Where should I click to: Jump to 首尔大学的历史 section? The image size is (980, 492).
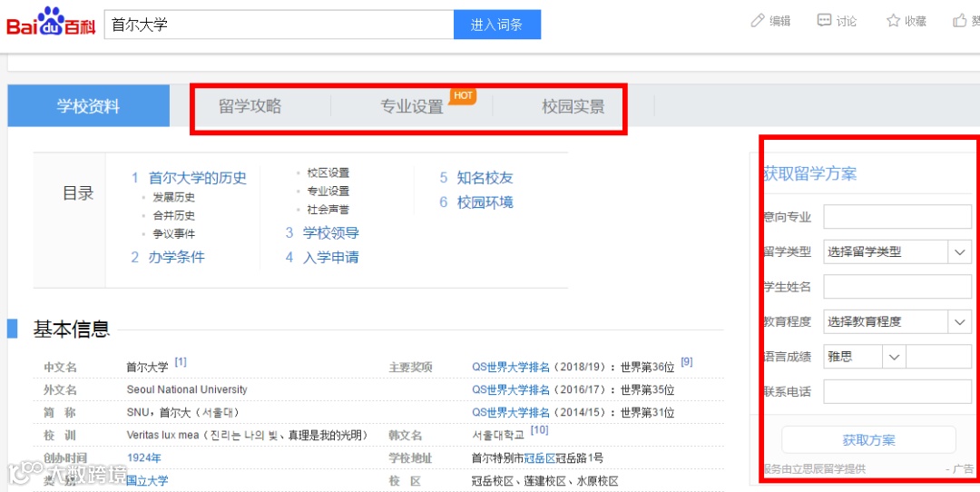198,178
